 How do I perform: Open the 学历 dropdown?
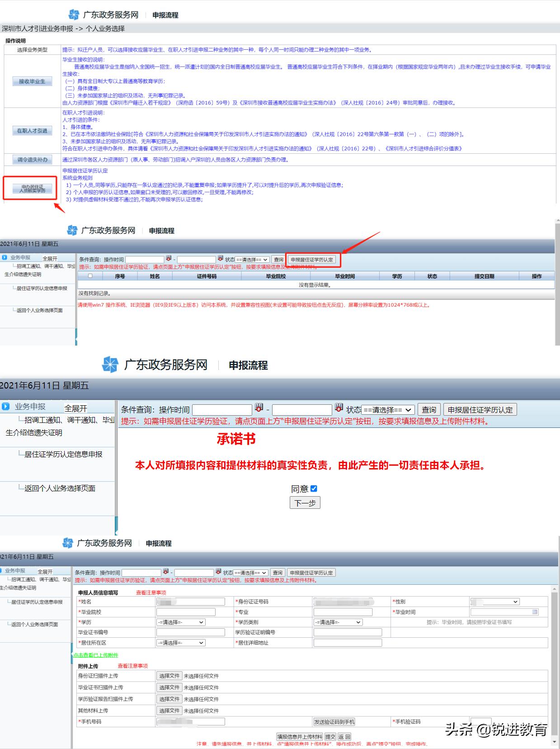(x=181, y=622)
